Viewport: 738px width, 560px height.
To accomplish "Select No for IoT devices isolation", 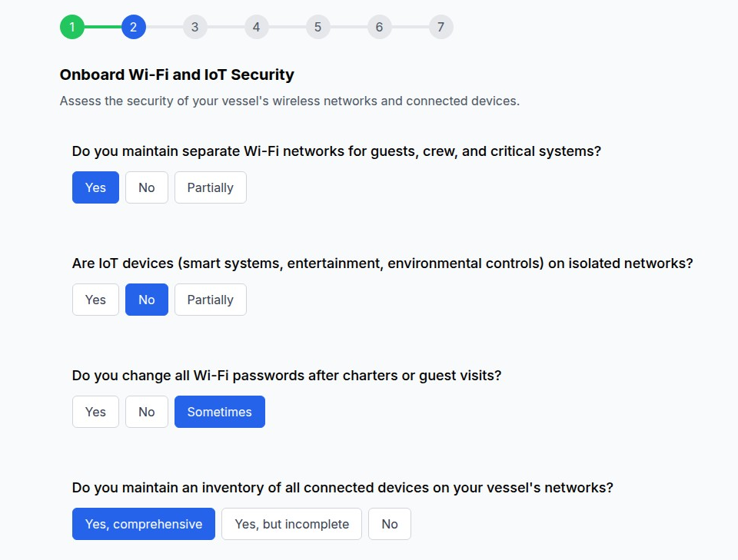I will [x=147, y=300].
